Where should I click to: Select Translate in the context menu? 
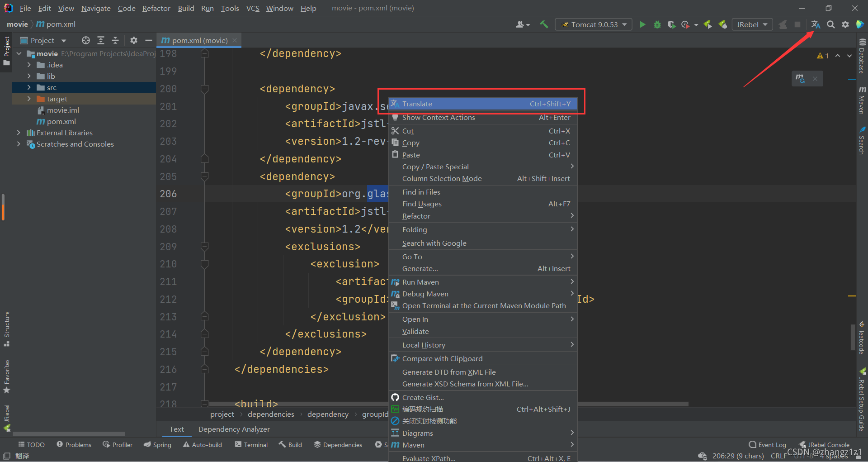417,104
